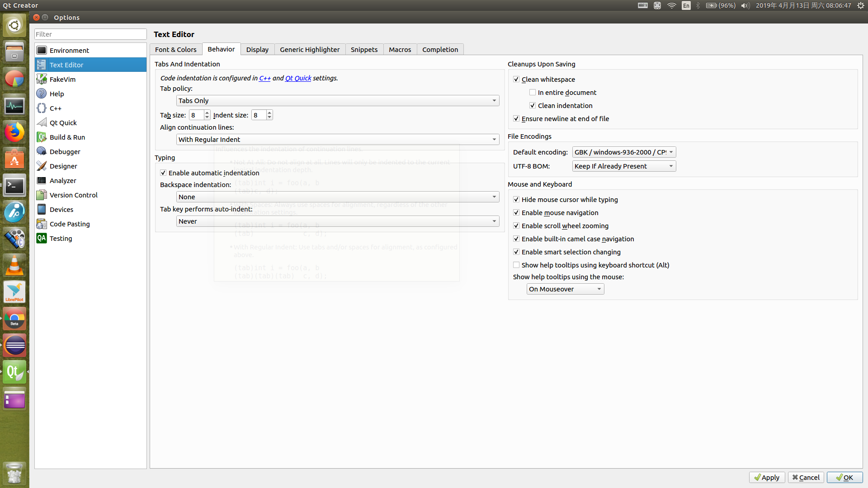
Task: Toggle Clean indentation checkbox
Action: (533, 105)
